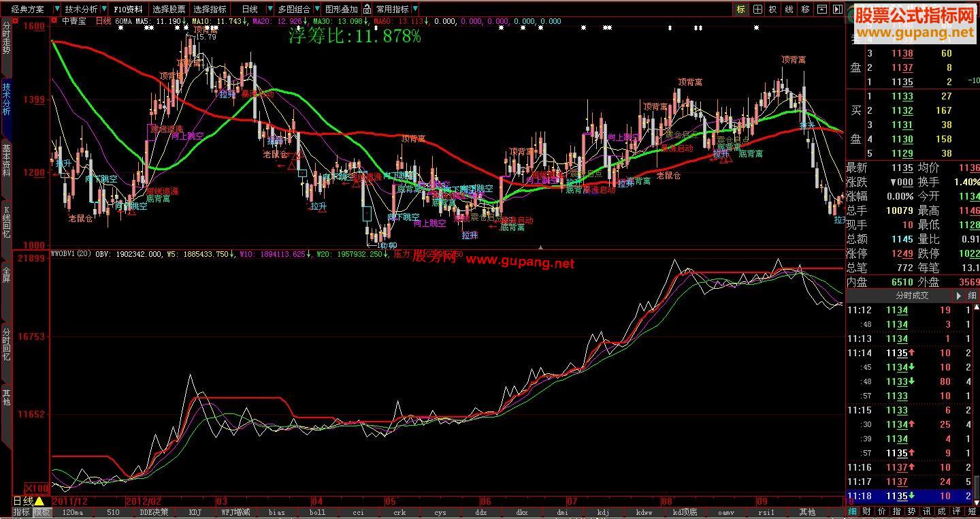Select the 线 drawing line icon

[789, 10]
